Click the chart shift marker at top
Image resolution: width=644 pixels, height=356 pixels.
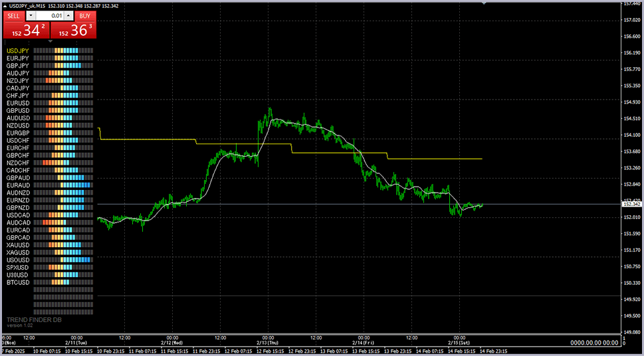coord(484,4)
